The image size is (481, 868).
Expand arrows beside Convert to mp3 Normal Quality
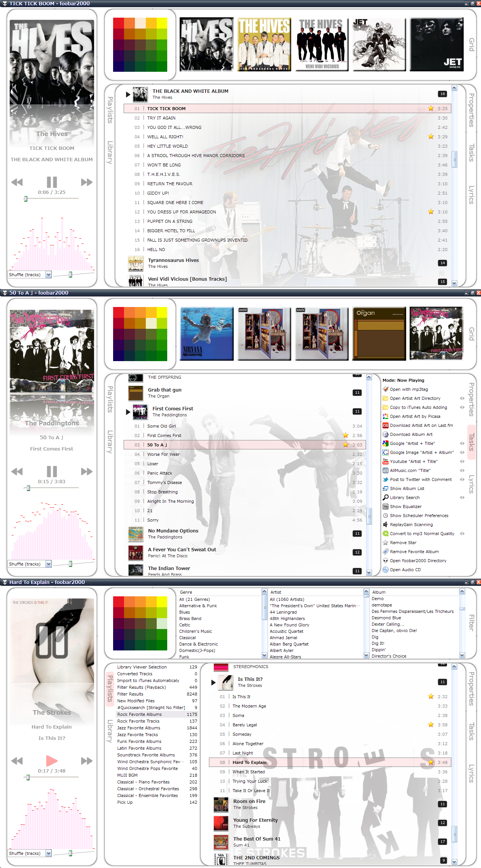[x=462, y=534]
